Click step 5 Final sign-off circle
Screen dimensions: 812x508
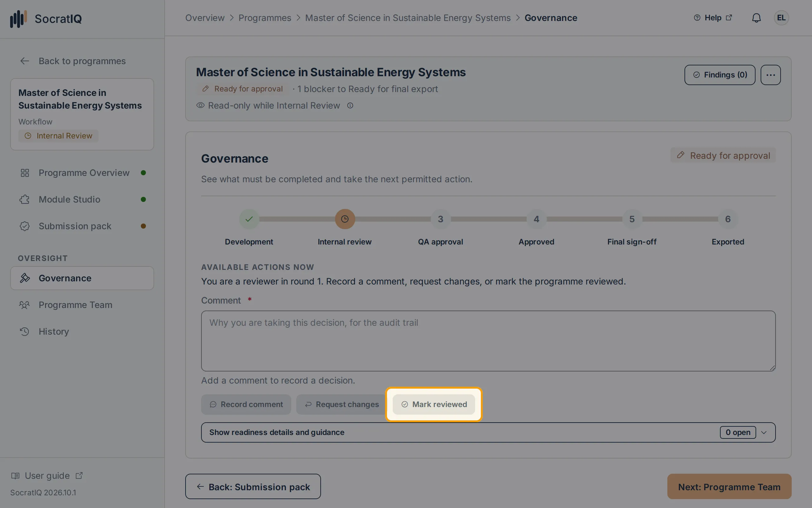[632, 219]
